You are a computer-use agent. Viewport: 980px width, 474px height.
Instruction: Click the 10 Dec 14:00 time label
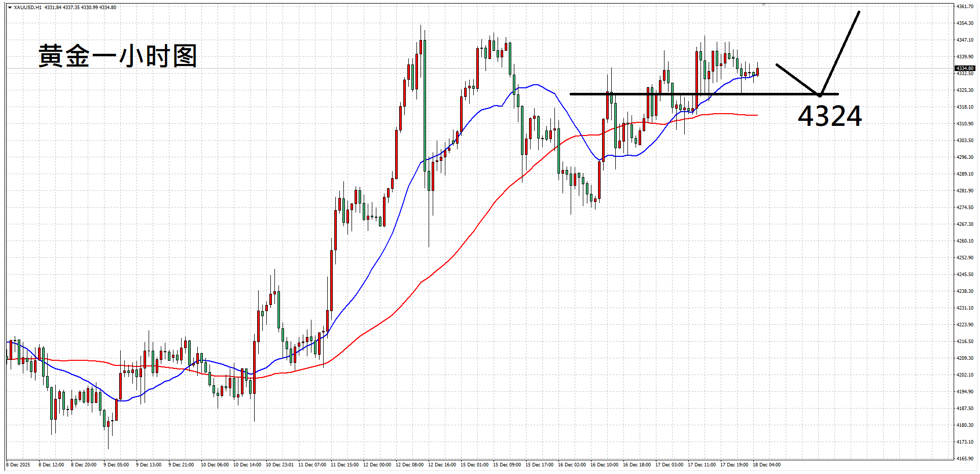coord(247,465)
